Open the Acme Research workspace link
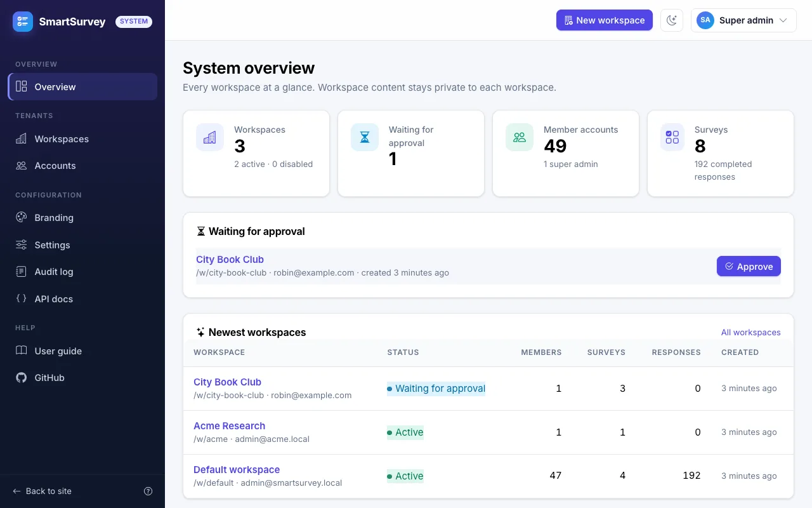The width and height of the screenshot is (812, 508). (229, 425)
